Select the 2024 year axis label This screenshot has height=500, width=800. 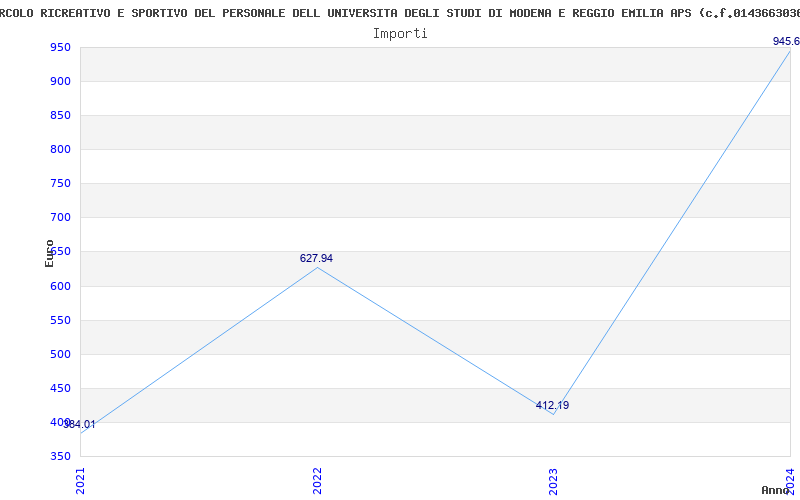tap(791, 481)
